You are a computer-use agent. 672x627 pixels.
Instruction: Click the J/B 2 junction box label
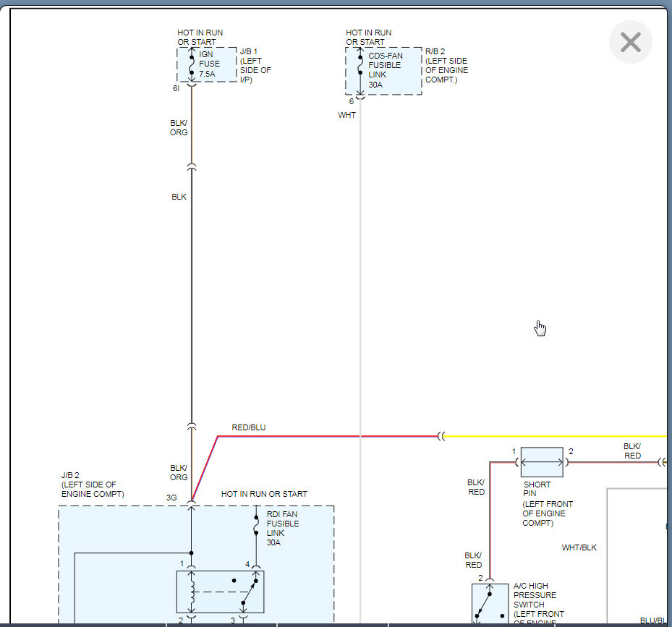(93, 485)
